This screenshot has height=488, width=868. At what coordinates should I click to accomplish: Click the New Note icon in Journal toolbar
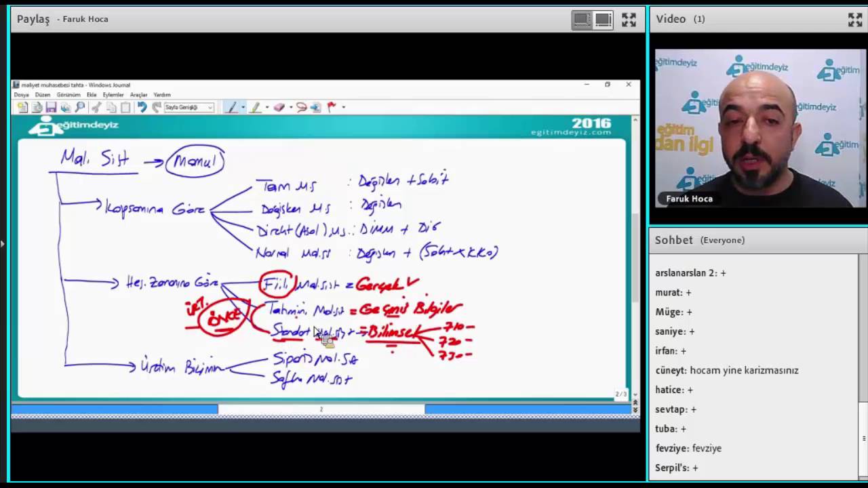click(22, 107)
